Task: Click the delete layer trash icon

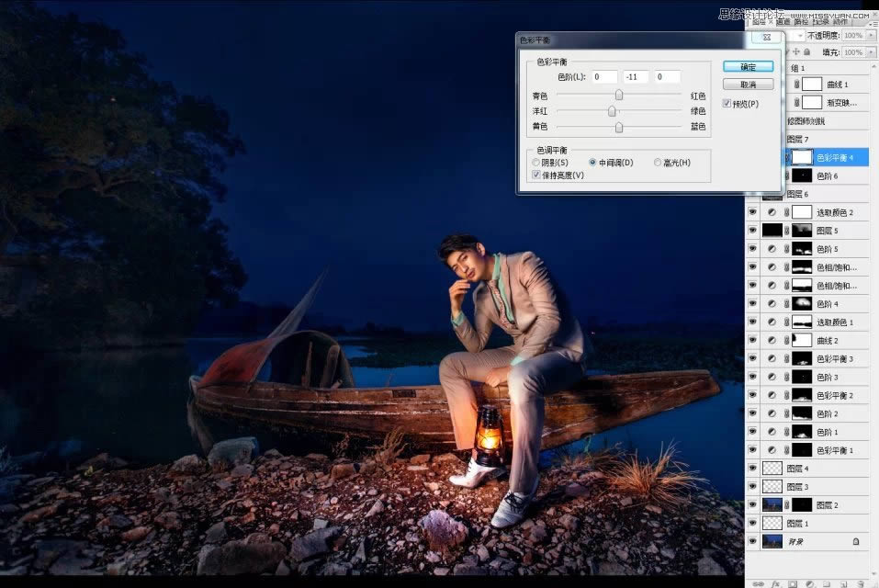Action: [x=861, y=583]
